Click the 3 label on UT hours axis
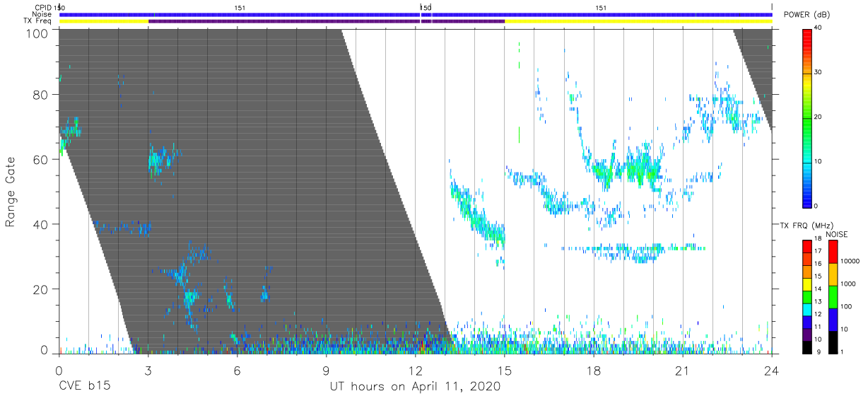Screen dimensions: 868x401 tap(148, 371)
